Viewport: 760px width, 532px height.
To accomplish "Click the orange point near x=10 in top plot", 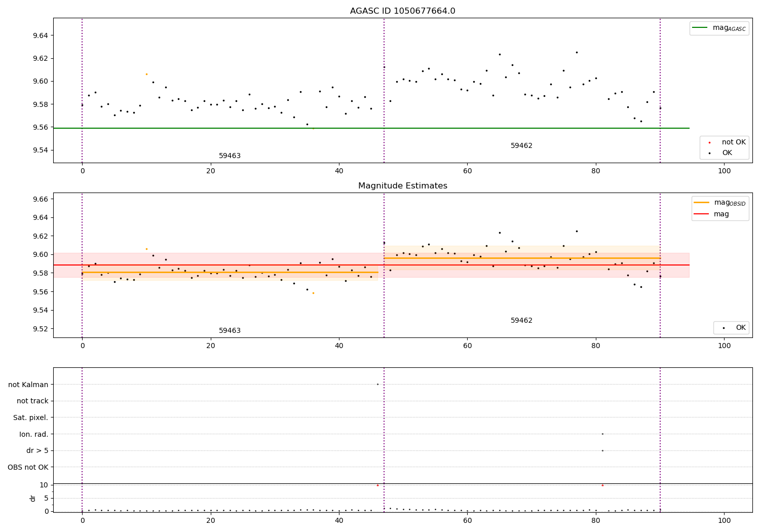I will click(x=146, y=74).
